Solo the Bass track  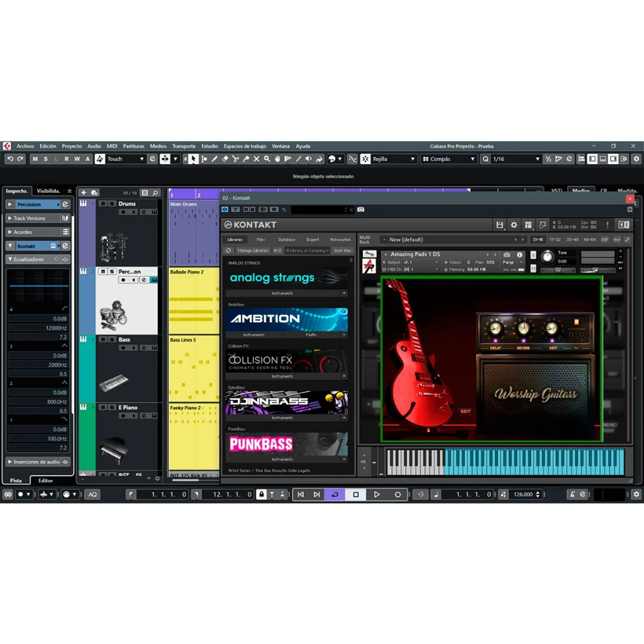pos(112,340)
